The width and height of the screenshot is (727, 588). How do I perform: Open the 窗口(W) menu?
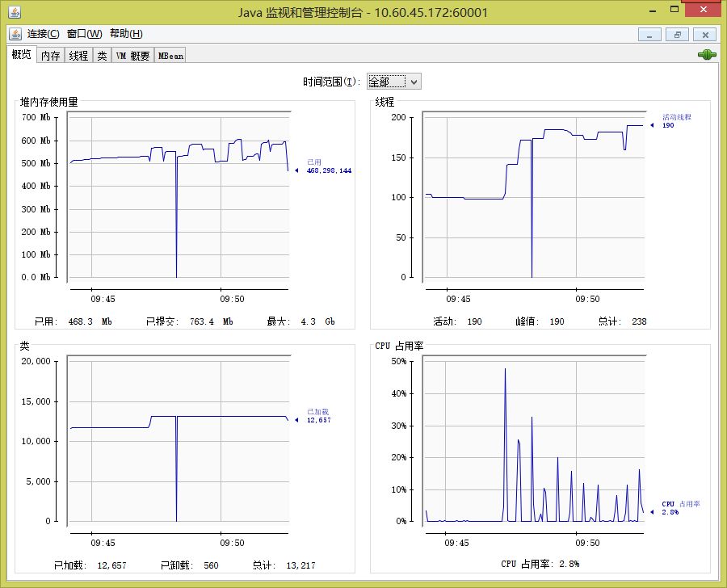point(84,34)
